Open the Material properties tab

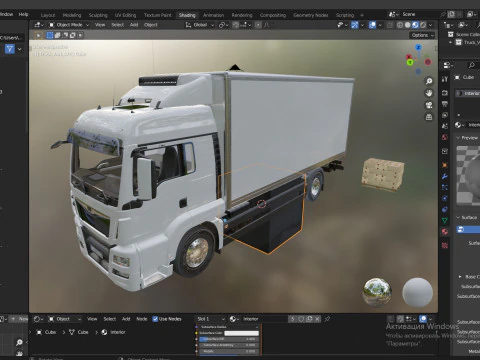tap(445, 232)
